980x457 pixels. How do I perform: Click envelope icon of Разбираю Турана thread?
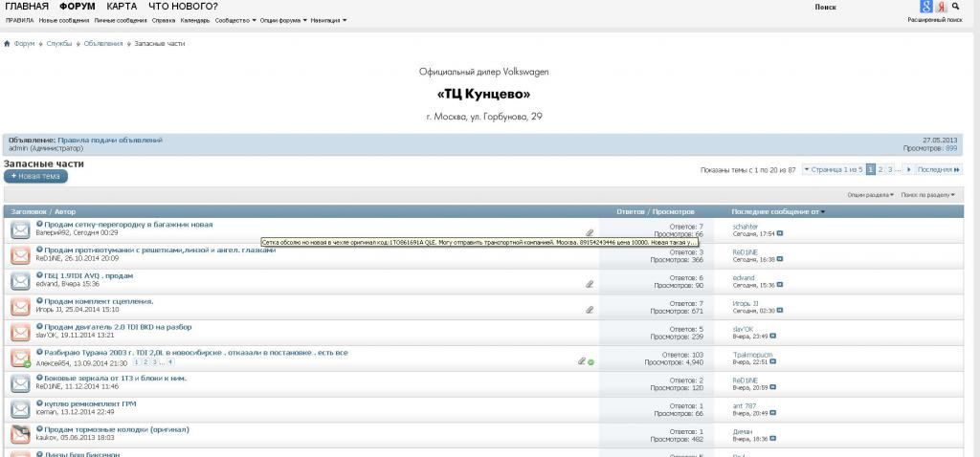pyautogui.click(x=21, y=358)
